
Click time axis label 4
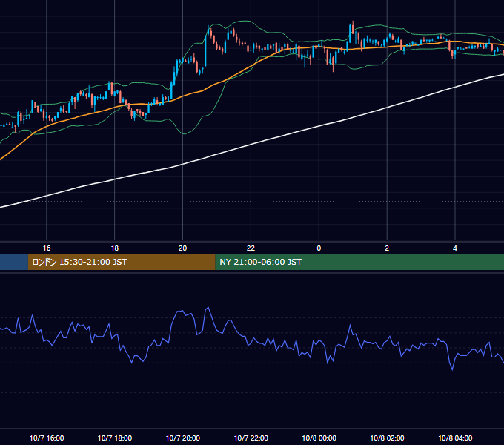455,248
